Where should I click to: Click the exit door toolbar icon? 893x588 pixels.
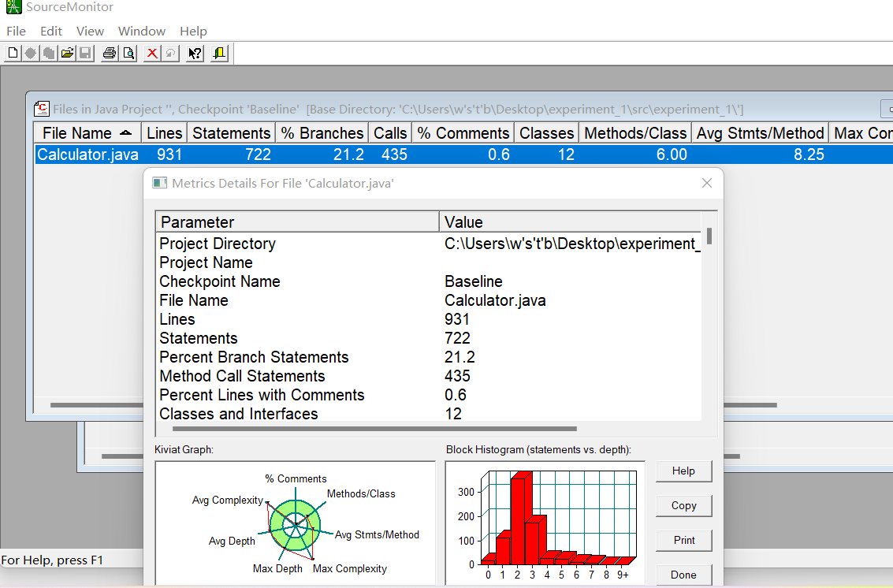point(219,54)
